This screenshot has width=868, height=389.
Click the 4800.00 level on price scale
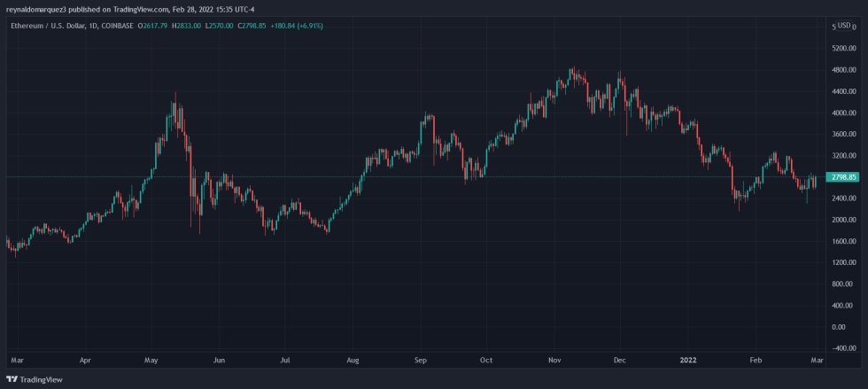coord(844,70)
